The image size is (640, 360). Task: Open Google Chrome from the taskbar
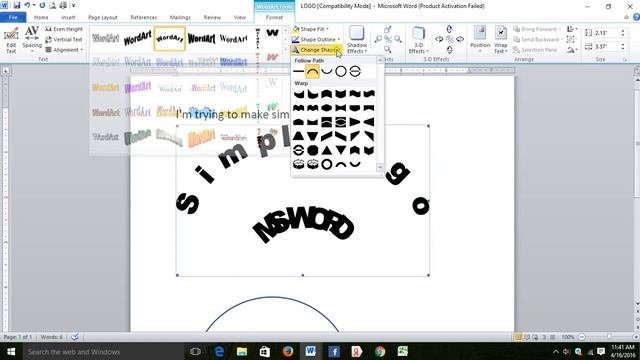point(380,351)
